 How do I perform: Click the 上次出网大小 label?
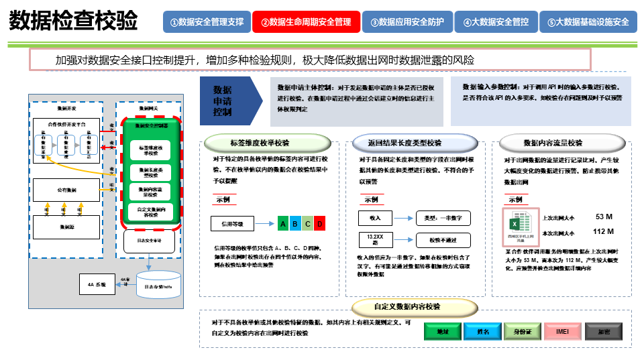pyautogui.click(x=559, y=218)
